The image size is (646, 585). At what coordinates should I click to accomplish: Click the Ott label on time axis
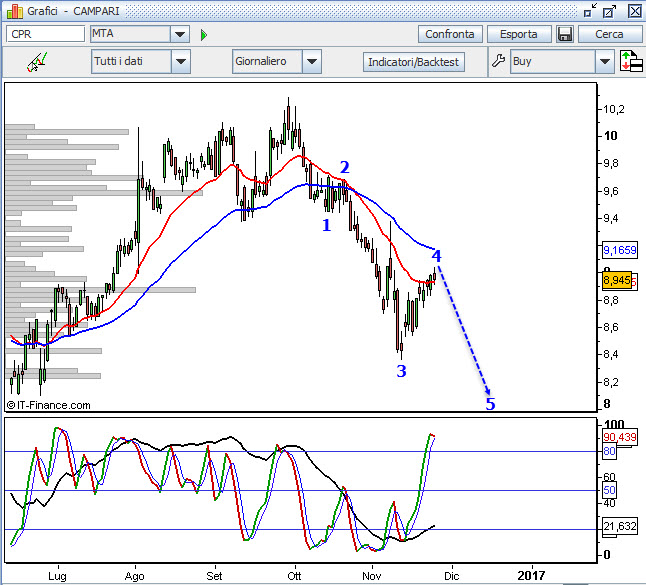[x=294, y=576]
